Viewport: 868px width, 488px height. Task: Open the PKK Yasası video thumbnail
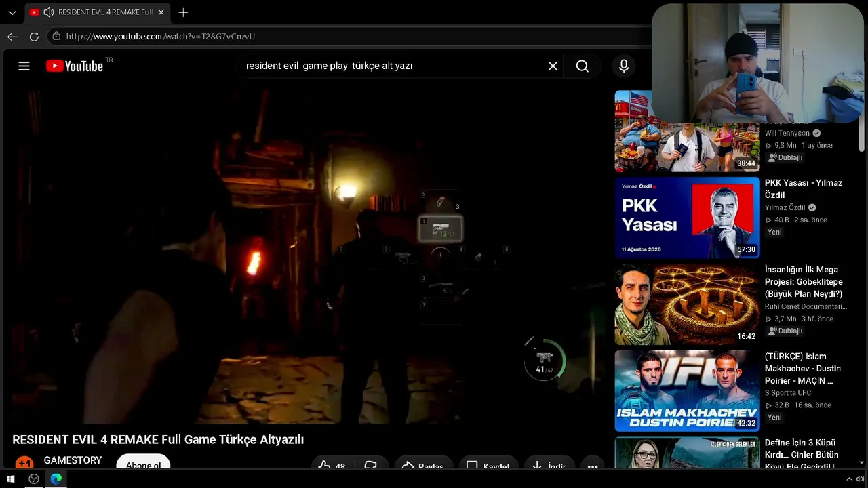pos(687,218)
